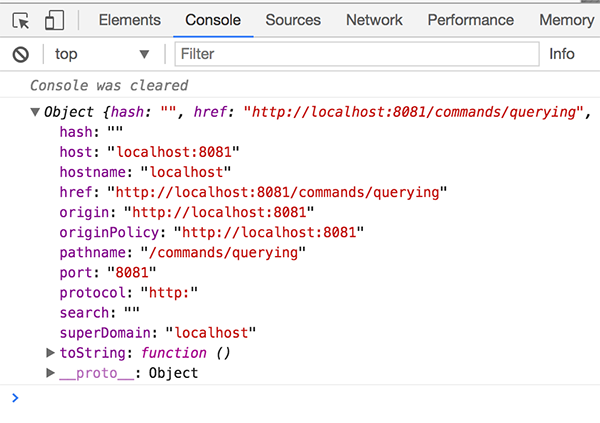Image resolution: width=600 pixels, height=423 pixels.
Task: Click the superDomain property row
Action: (x=158, y=332)
